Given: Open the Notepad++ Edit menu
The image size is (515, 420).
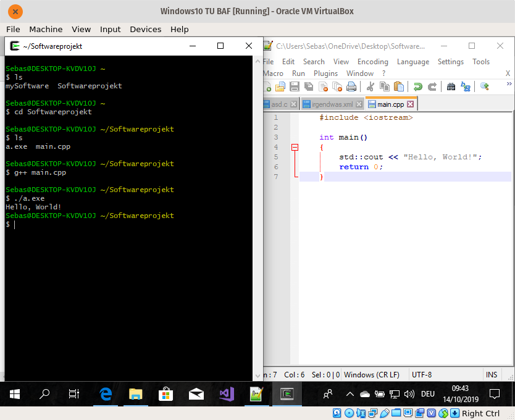Looking at the screenshot, I should click(x=288, y=61).
